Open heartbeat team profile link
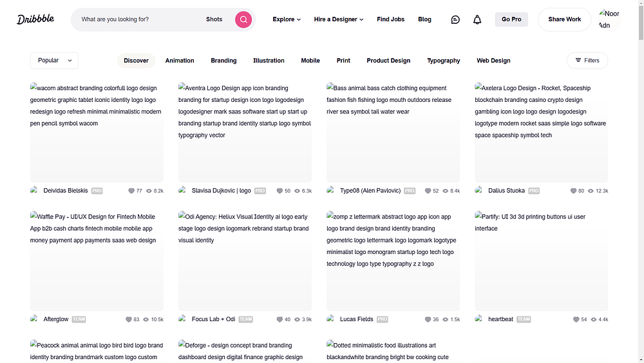Image resolution: width=644 pixels, height=363 pixels. coord(500,319)
